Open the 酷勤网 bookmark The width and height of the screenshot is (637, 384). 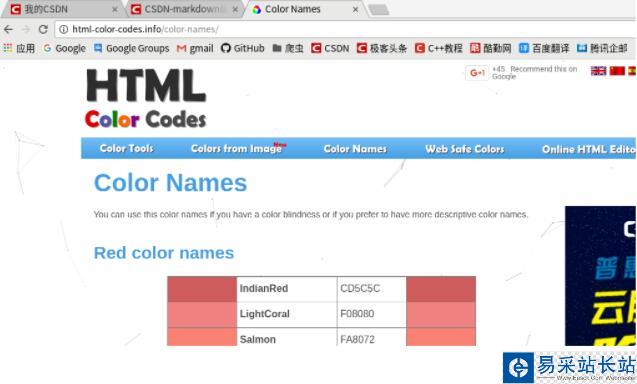pos(491,48)
